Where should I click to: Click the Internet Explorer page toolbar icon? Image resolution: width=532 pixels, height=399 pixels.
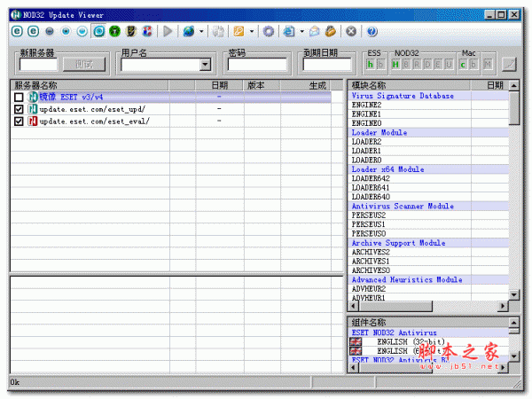(x=289, y=32)
